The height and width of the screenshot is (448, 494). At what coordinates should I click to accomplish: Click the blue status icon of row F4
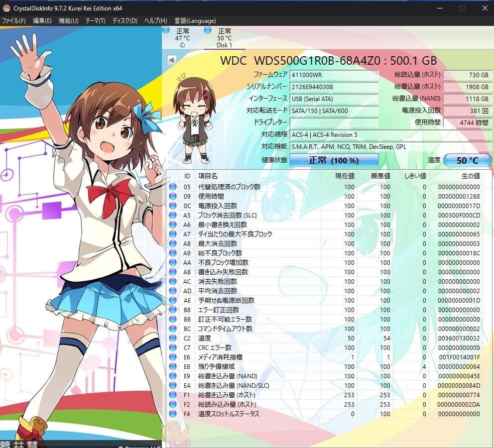coord(173,414)
